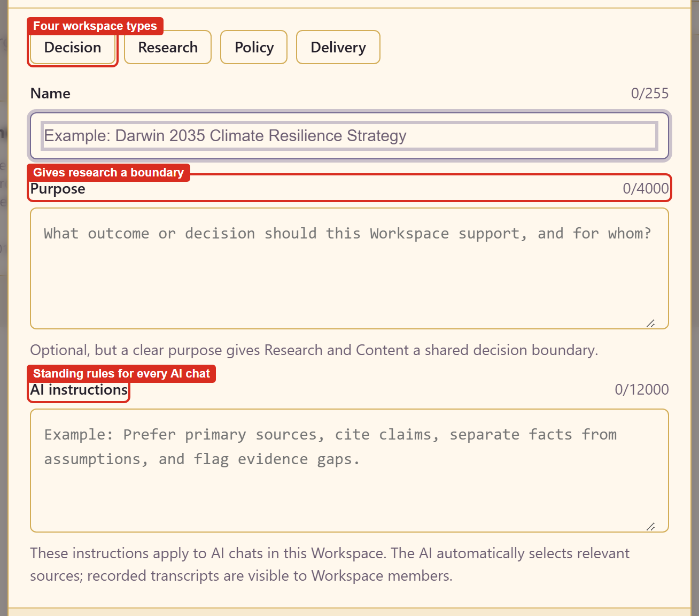Select the Research workspace type

tap(168, 48)
